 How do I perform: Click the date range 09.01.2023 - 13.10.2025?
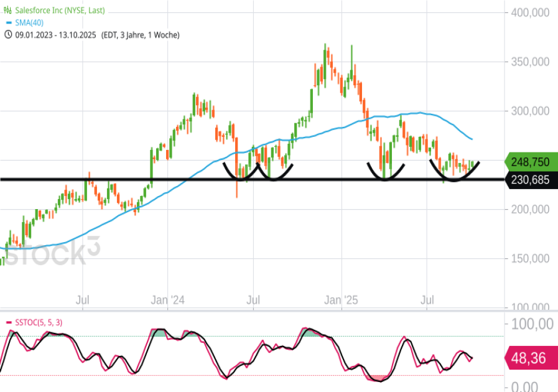[55, 35]
